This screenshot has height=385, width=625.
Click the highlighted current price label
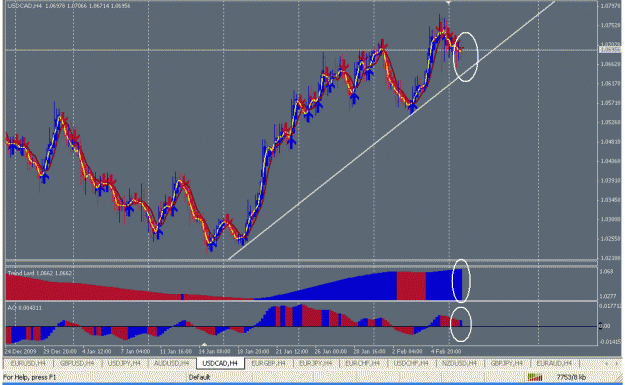(610, 50)
